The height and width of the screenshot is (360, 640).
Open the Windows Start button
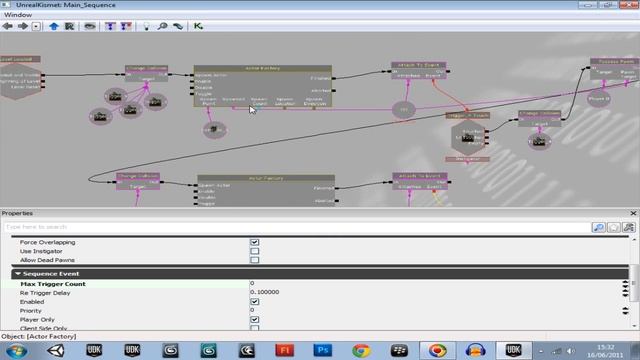pos(17,351)
